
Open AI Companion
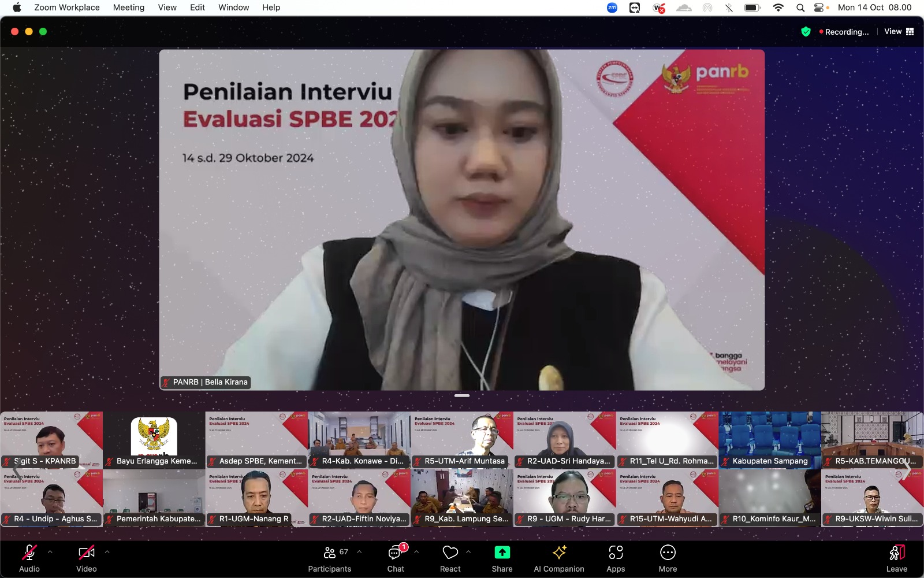pyautogui.click(x=559, y=558)
